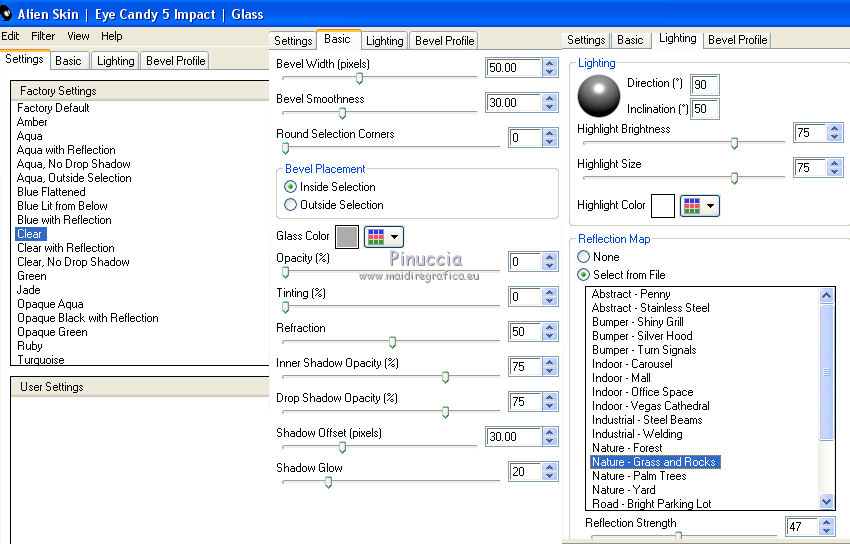Click the Inclination angle input field
This screenshot has height=544, width=850.
[x=705, y=109]
